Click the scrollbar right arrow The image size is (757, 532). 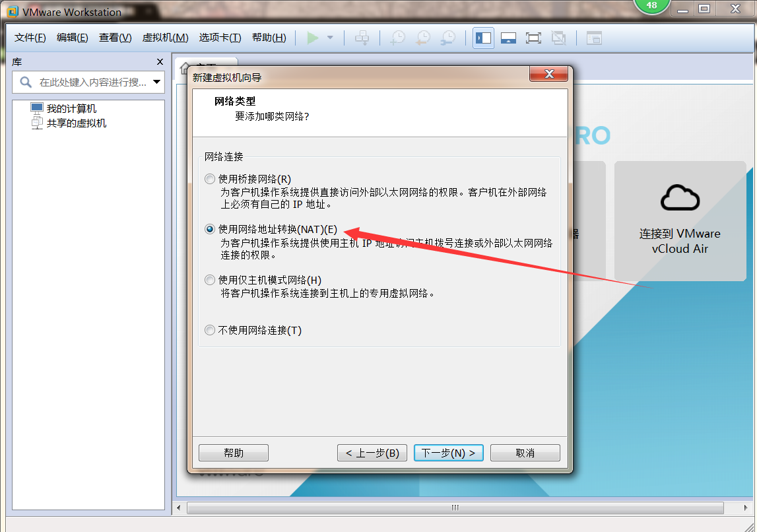(x=745, y=508)
